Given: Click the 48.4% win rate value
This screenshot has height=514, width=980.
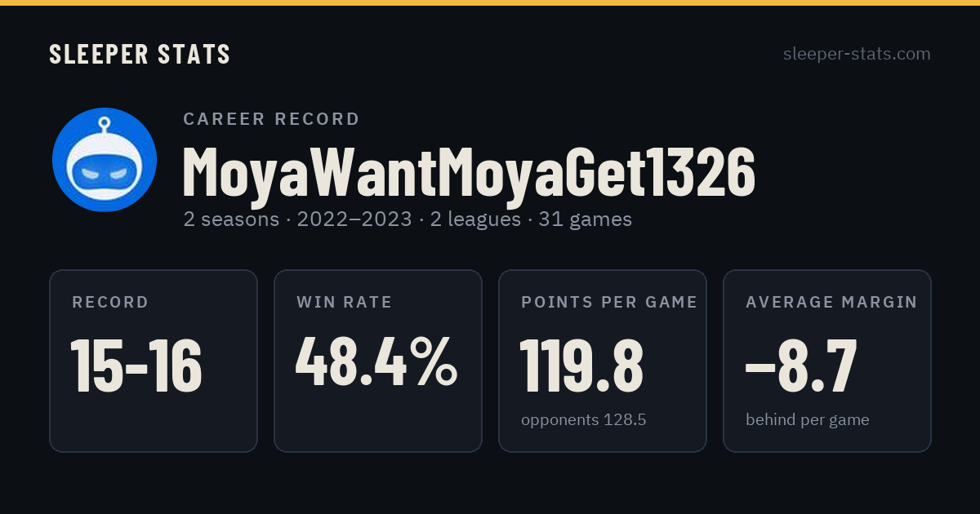Looking at the screenshot, I should pyautogui.click(x=376, y=364).
